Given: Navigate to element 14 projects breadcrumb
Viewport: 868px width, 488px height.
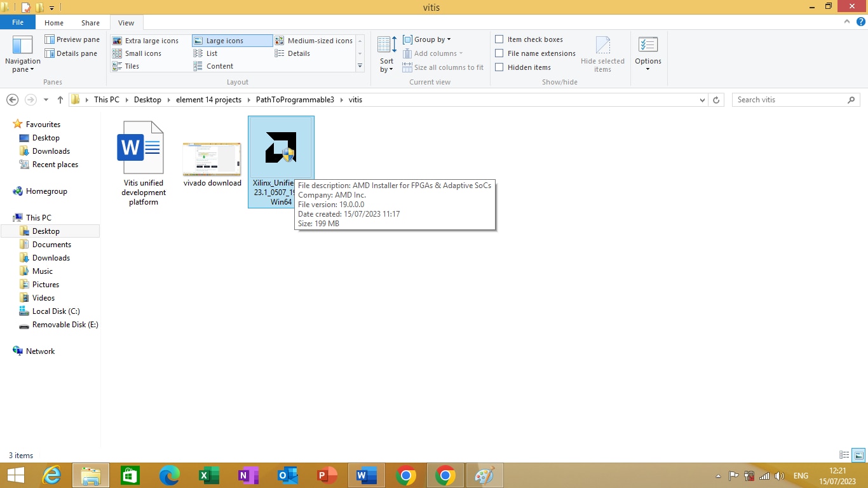Looking at the screenshot, I should [x=208, y=100].
